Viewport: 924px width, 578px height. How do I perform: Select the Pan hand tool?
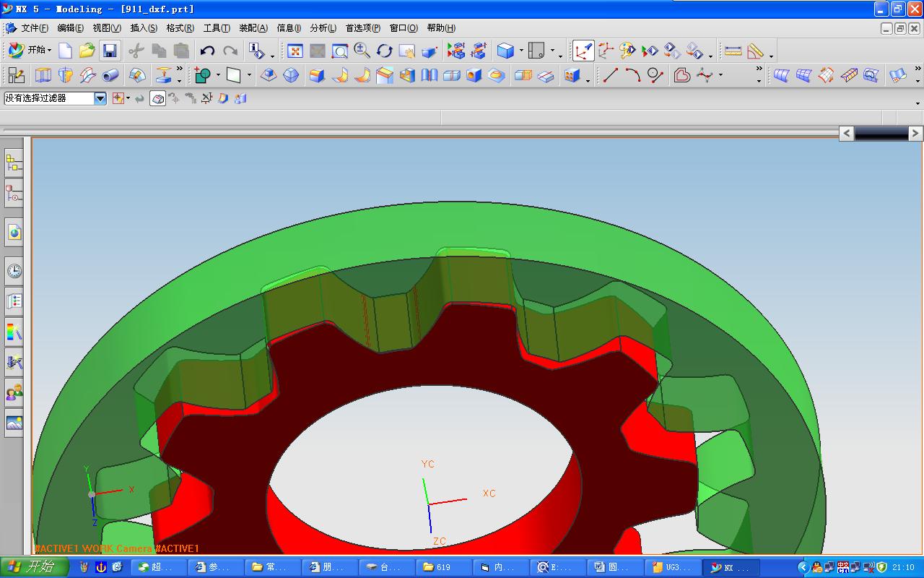[407, 51]
